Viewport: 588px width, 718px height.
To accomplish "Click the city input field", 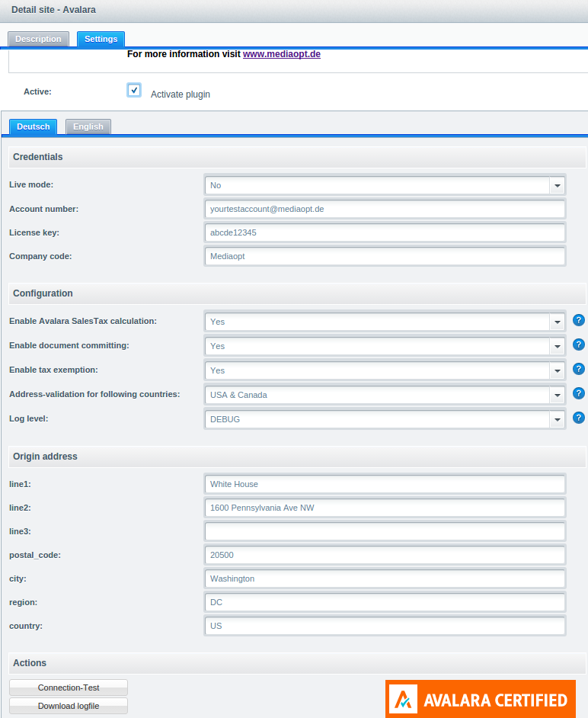I will click(x=385, y=579).
